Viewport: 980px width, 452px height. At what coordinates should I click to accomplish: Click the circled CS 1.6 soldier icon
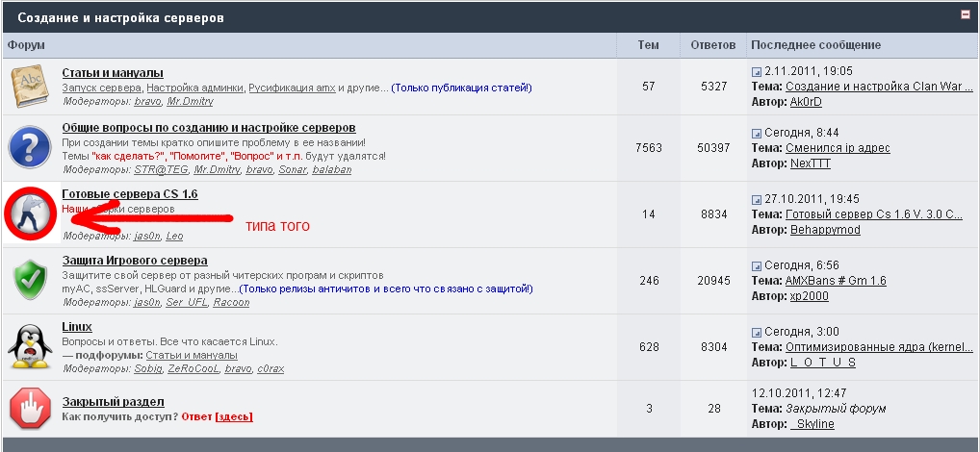click(x=31, y=214)
